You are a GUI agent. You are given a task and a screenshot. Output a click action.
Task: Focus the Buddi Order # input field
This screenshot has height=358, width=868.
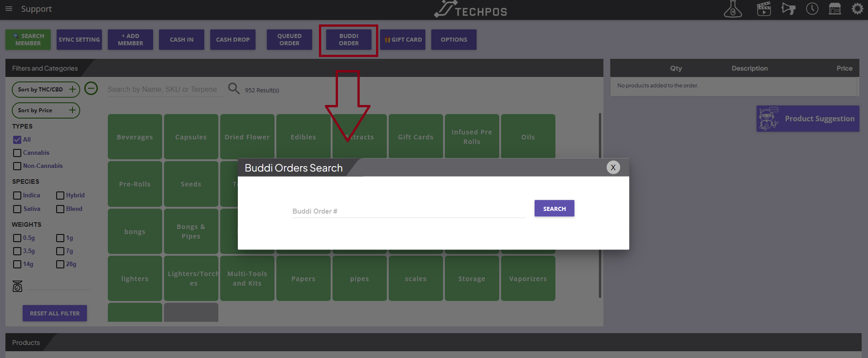409,211
